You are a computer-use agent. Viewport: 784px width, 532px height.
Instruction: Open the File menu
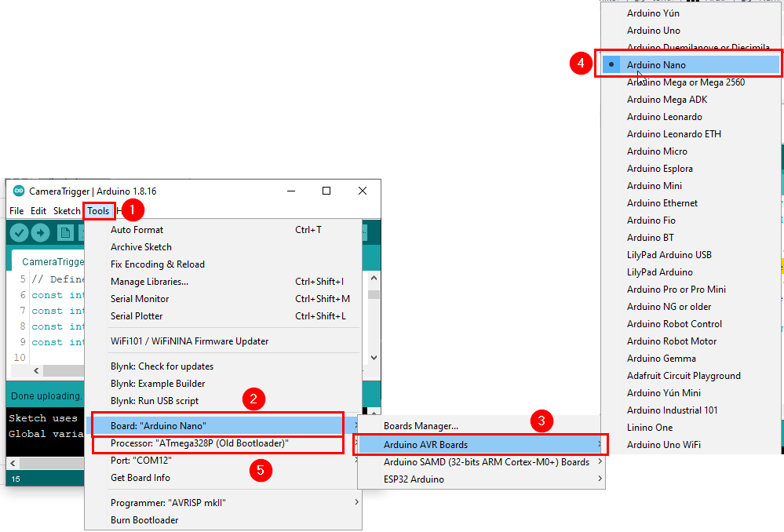coord(16,211)
